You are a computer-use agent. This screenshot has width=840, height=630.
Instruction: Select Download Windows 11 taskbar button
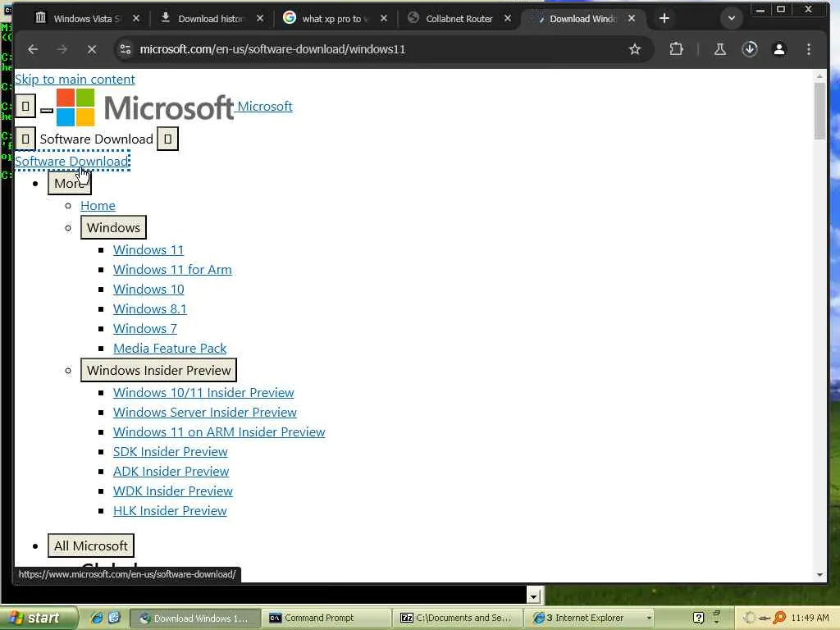click(195, 619)
